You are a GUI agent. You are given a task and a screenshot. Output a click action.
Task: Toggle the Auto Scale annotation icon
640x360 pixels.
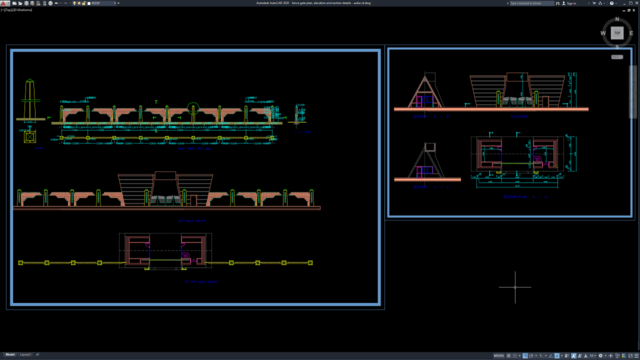[x=580, y=356]
